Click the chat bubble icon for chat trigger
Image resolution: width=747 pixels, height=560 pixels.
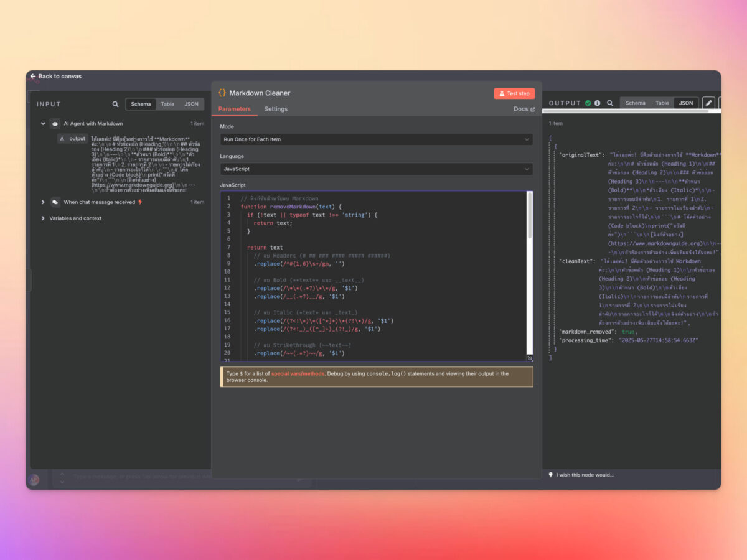55,202
